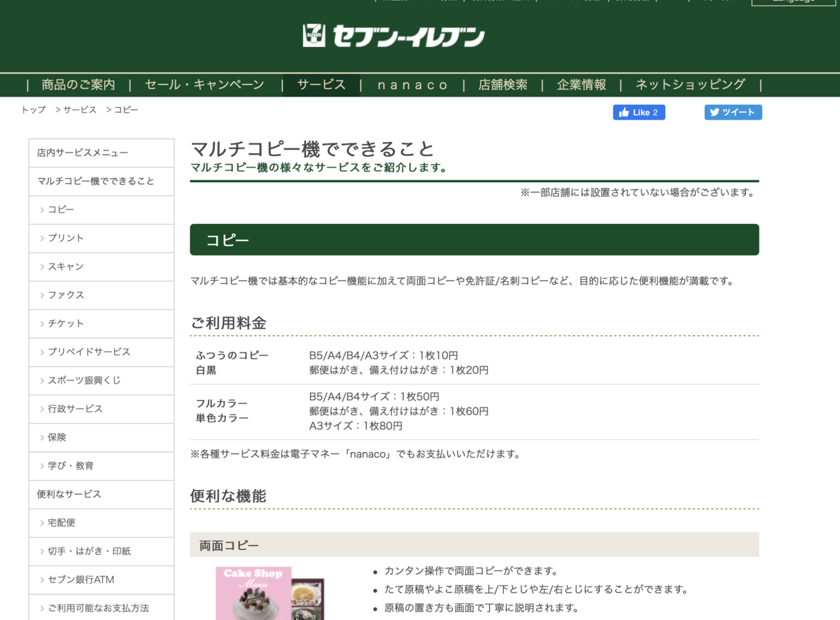Image resolution: width=840 pixels, height=620 pixels.
Task: Open 企業情報 navigation item
Action: pyautogui.click(x=582, y=85)
